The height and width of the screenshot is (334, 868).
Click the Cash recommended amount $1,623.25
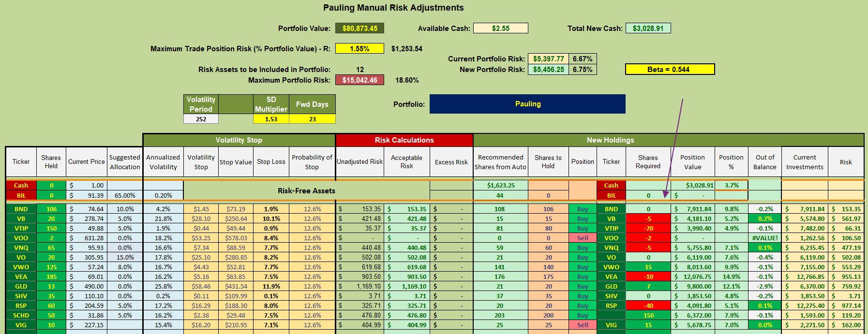501,186
